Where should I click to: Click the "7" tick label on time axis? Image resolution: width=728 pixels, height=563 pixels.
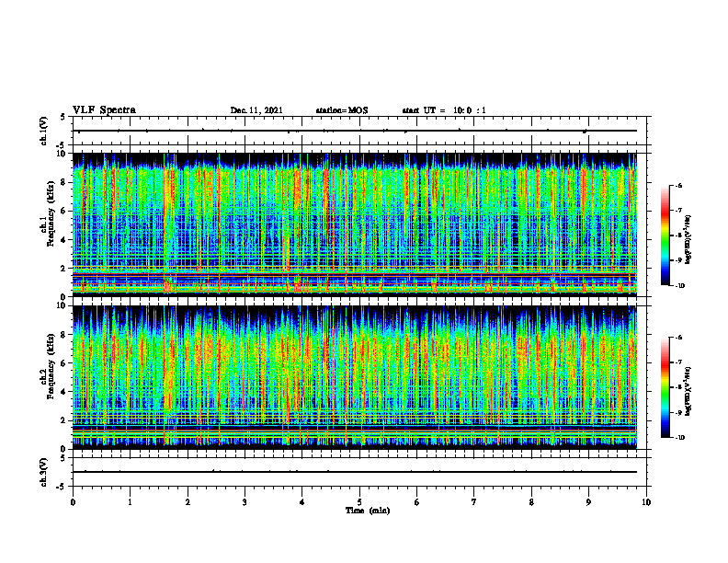pos(474,502)
